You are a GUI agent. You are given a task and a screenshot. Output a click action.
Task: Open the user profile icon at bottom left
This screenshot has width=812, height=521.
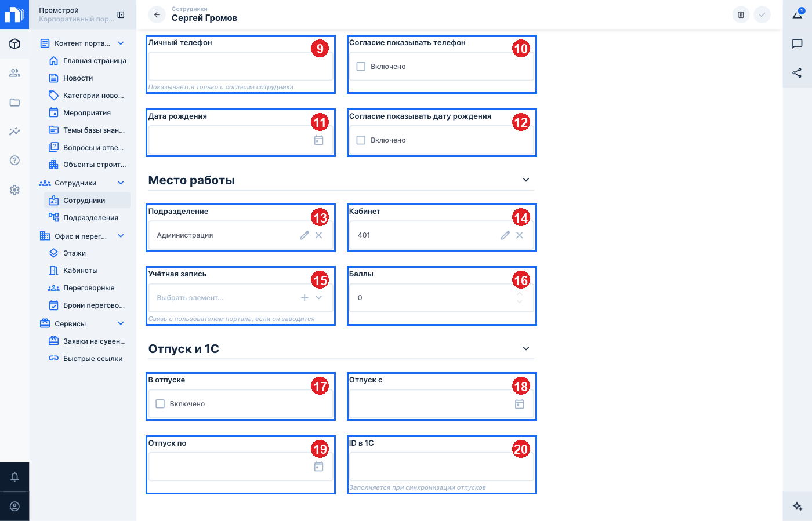pos(14,507)
